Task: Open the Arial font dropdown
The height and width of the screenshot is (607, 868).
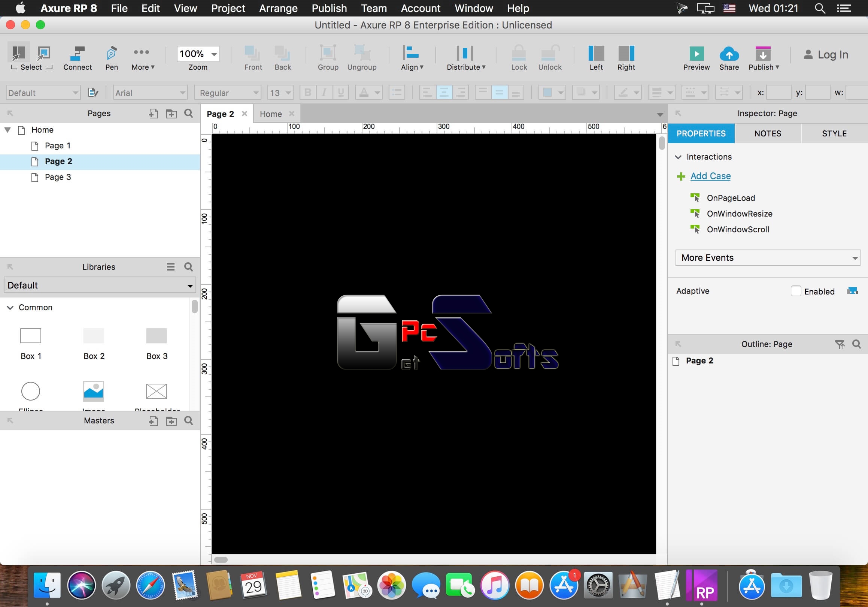Action: (151, 93)
